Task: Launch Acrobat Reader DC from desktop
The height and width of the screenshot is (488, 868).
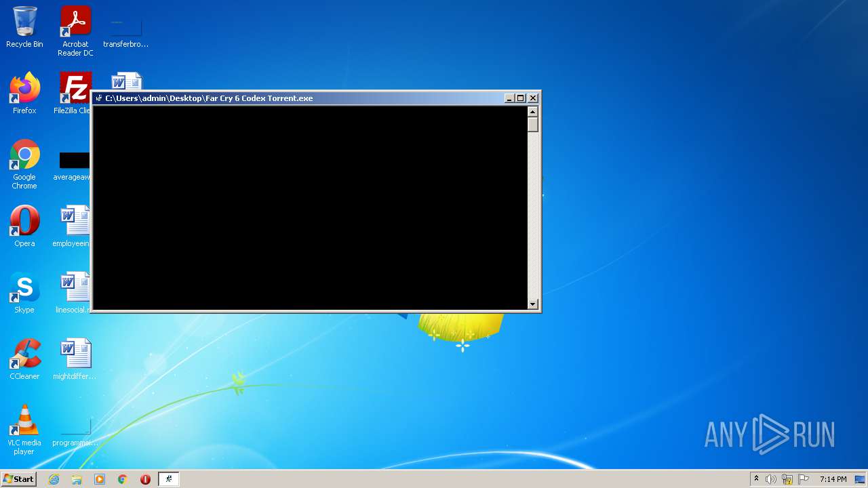Action: tap(75, 30)
